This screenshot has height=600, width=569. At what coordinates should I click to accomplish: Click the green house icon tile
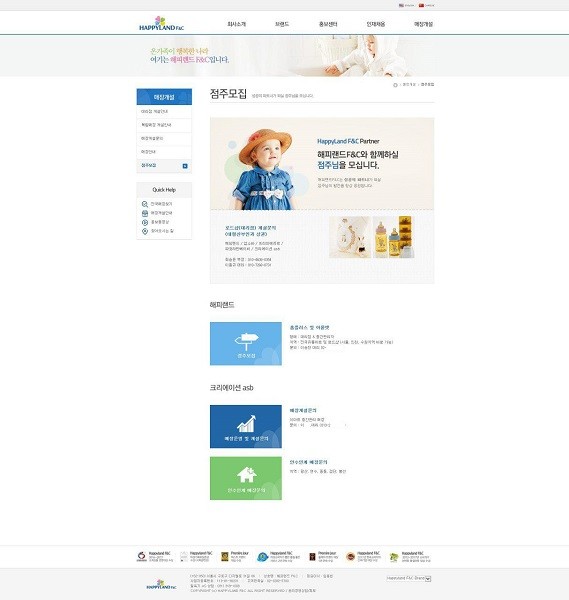[x=246, y=478]
